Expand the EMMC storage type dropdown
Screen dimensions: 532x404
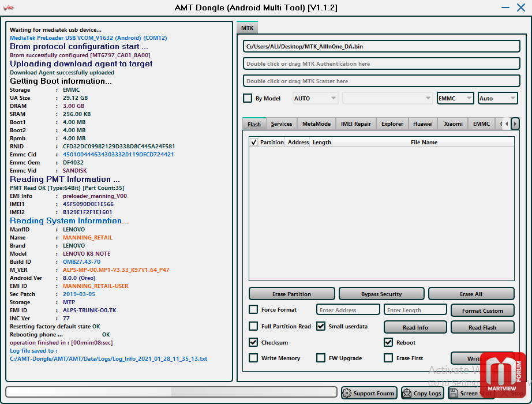pyautogui.click(x=455, y=98)
